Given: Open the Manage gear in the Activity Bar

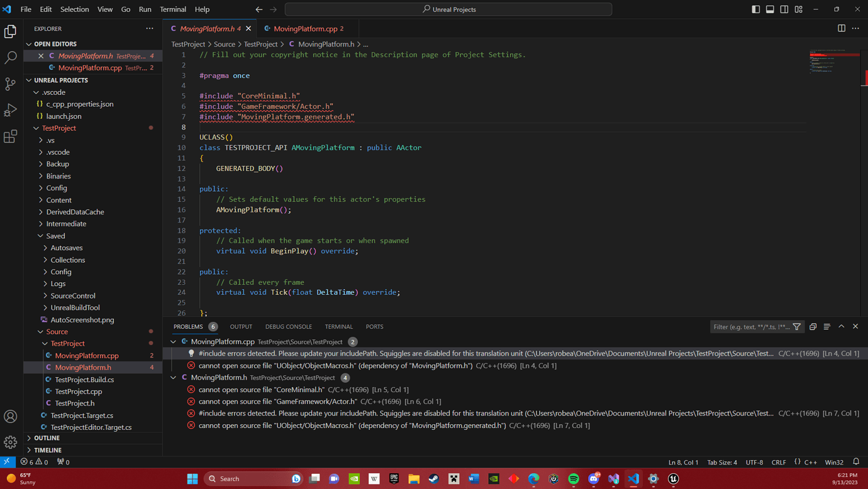Looking at the screenshot, I should (10, 442).
